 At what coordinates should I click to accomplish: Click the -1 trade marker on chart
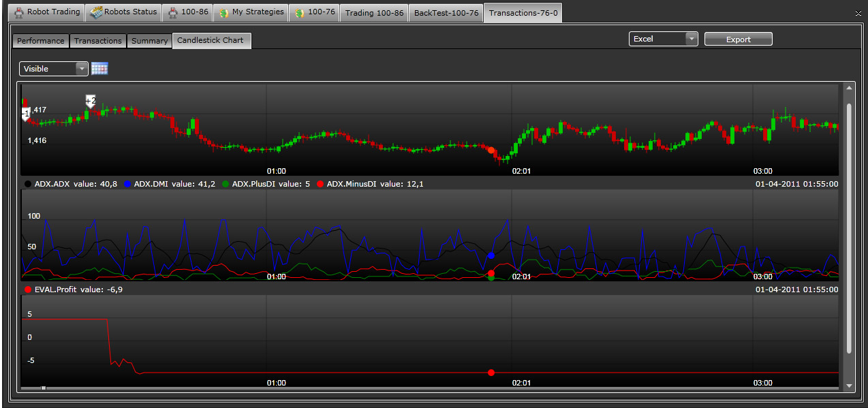pos(25,114)
